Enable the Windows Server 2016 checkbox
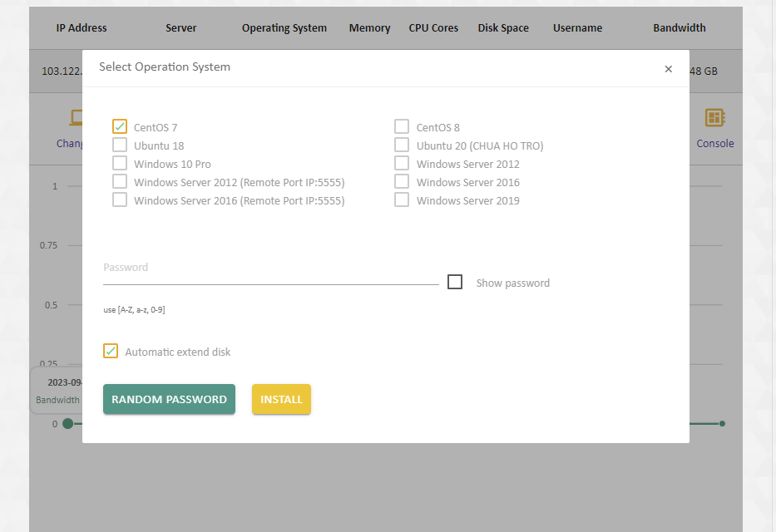 pyautogui.click(x=402, y=182)
